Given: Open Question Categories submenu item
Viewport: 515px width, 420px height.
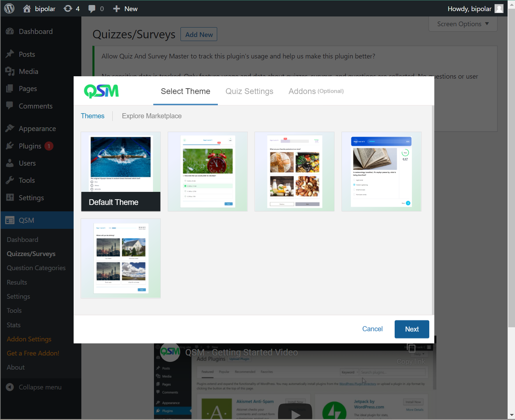Looking at the screenshot, I should coord(36,268).
